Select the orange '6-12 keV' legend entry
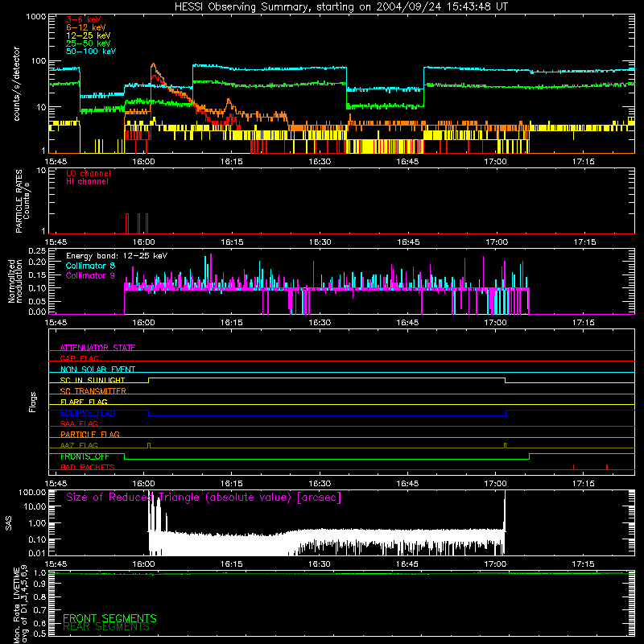This screenshot has width=644, height=644. [x=86, y=27]
